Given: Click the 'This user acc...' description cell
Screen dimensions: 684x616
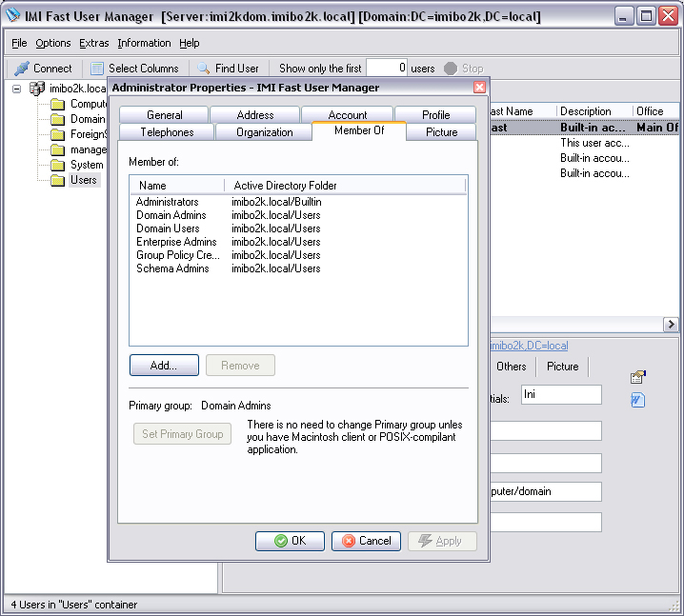Looking at the screenshot, I should pyautogui.click(x=594, y=143).
